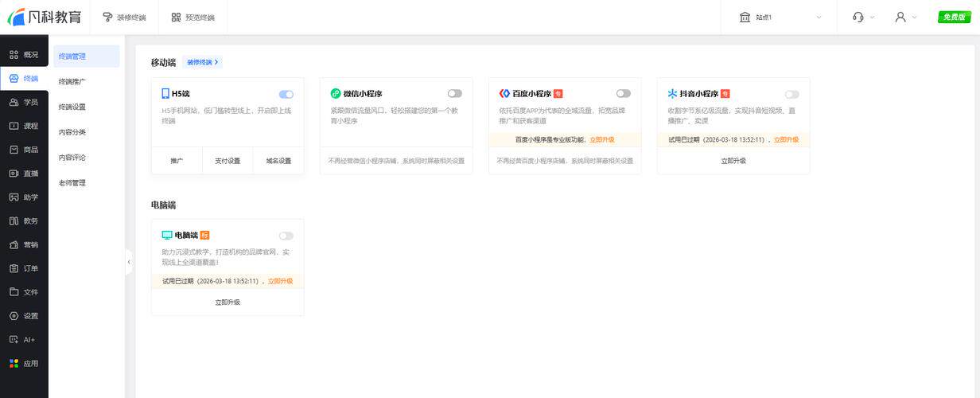
Task: Click the 抖音小程序 red 专 badge
Action: pos(725,93)
